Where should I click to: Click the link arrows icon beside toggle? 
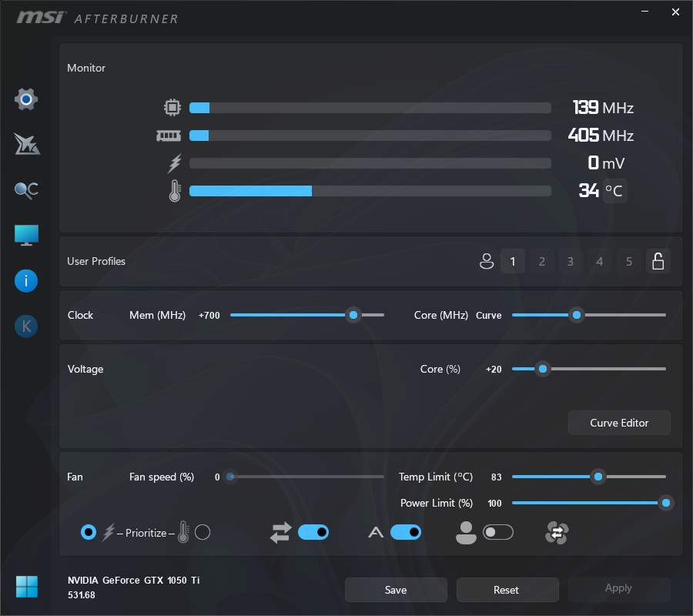pyautogui.click(x=281, y=533)
